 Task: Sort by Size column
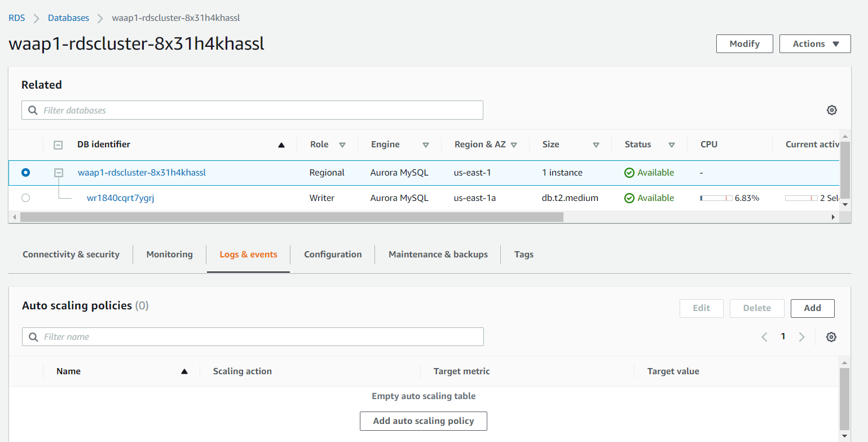click(596, 145)
